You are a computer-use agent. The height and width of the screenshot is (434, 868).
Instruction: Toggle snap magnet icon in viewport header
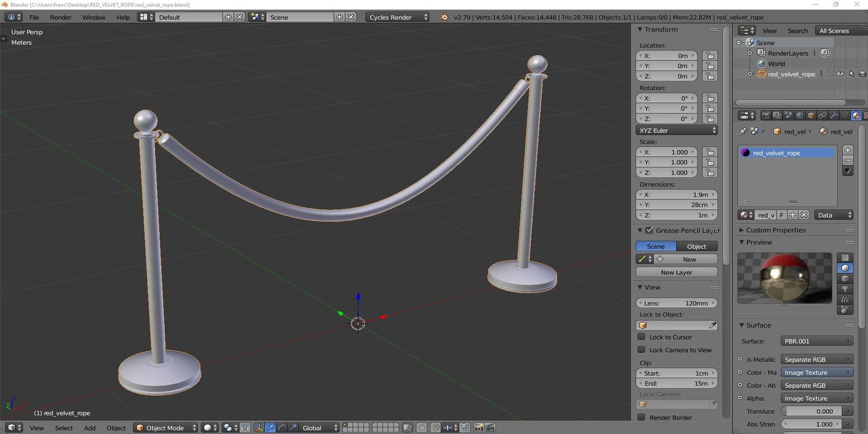(435, 428)
